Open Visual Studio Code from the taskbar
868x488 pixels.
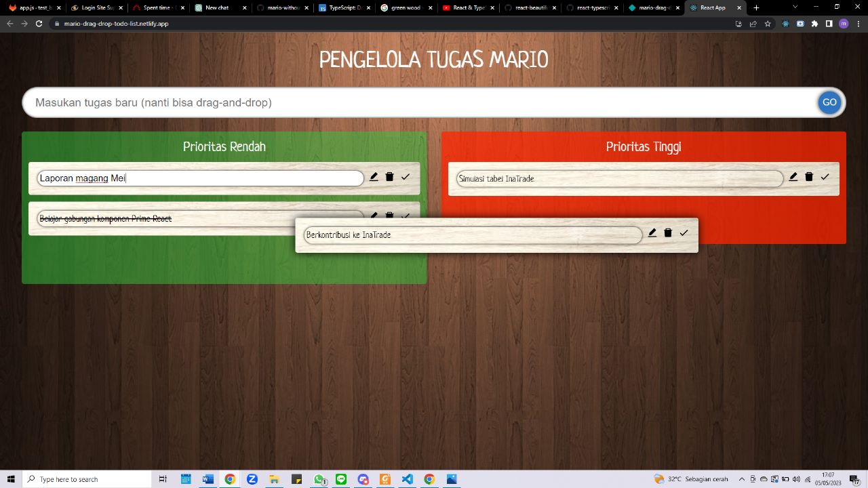point(407,479)
